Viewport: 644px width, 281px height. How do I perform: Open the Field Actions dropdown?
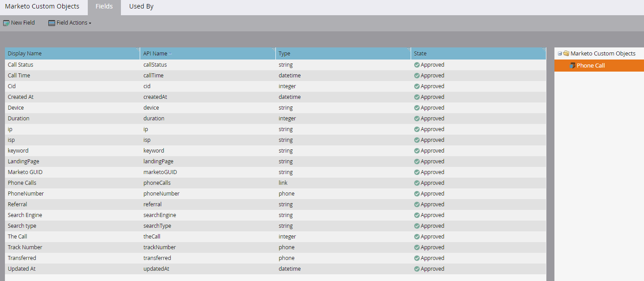click(x=70, y=23)
